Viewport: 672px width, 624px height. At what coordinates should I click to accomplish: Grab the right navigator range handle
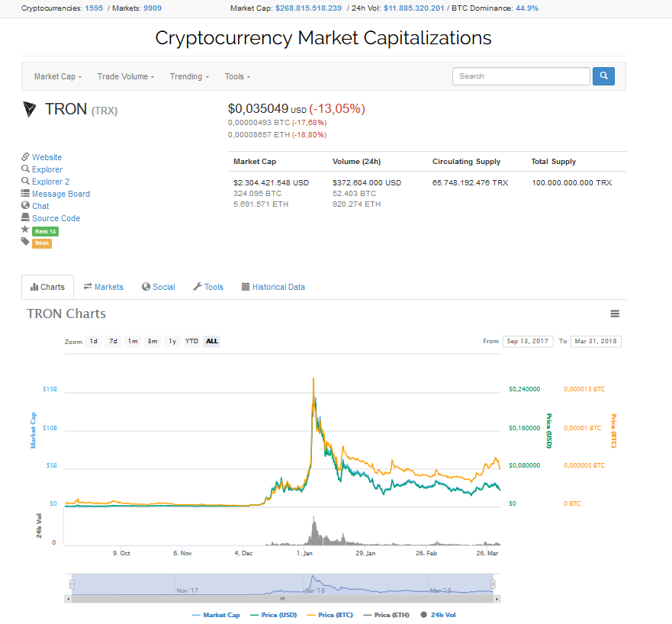coord(493,584)
